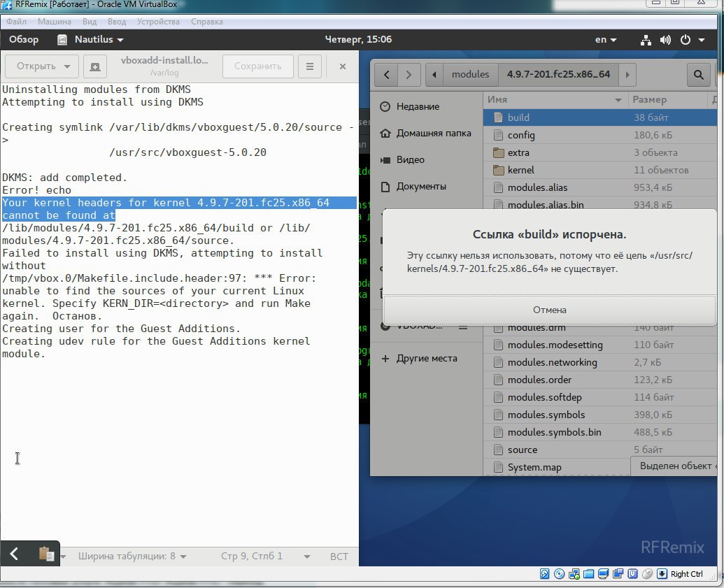Open VirtualBox network adapters status icon
This screenshot has width=724, height=588.
coord(574,574)
